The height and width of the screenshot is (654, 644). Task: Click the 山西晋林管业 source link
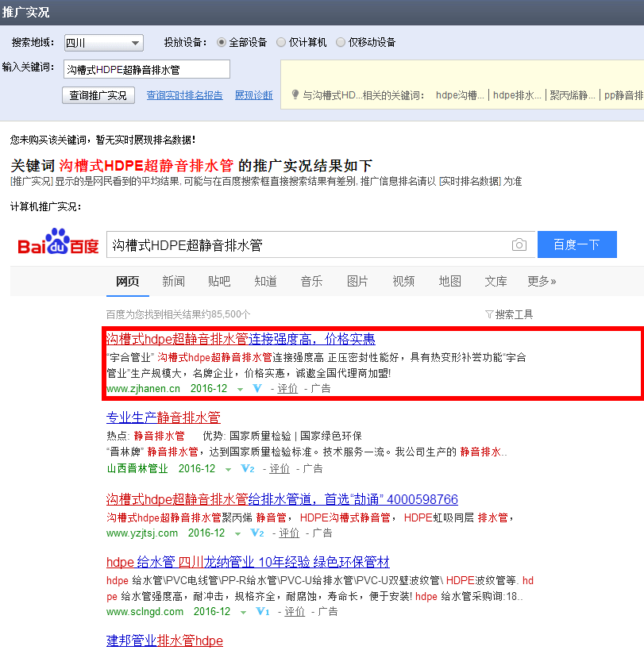pos(137,468)
